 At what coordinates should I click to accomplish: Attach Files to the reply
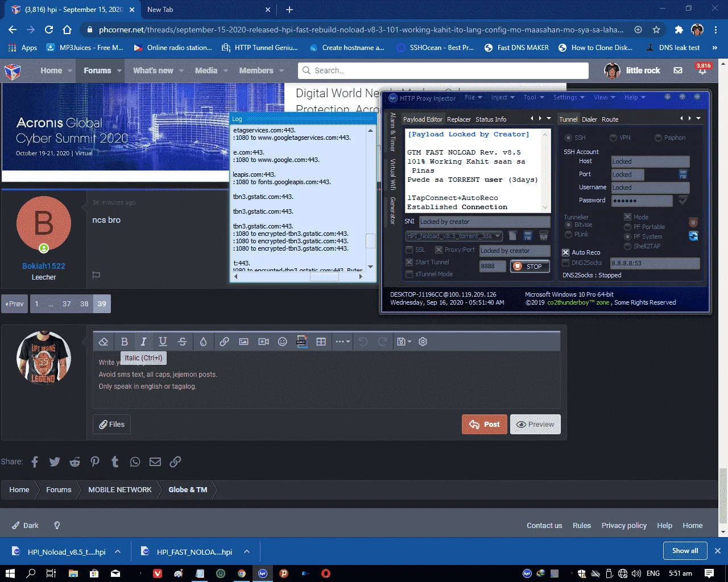coord(112,424)
